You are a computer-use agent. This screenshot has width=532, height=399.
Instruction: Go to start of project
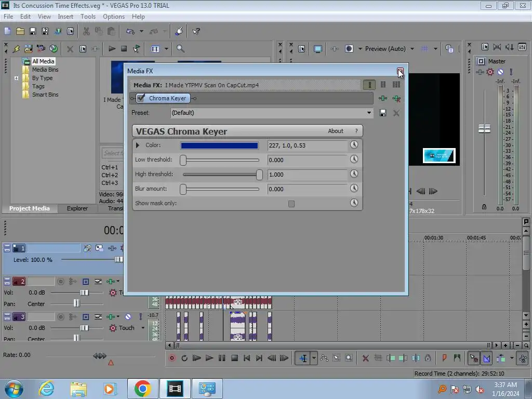(247, 358)
